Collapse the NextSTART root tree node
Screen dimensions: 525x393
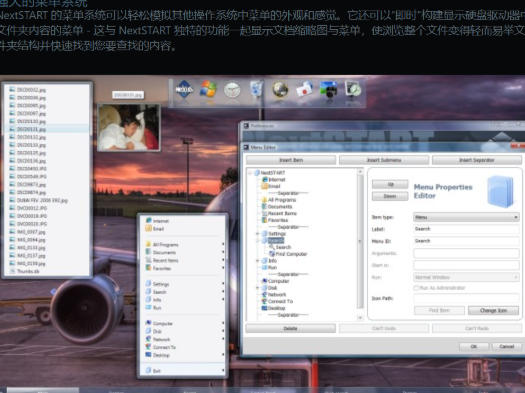(x=250, y=173)
